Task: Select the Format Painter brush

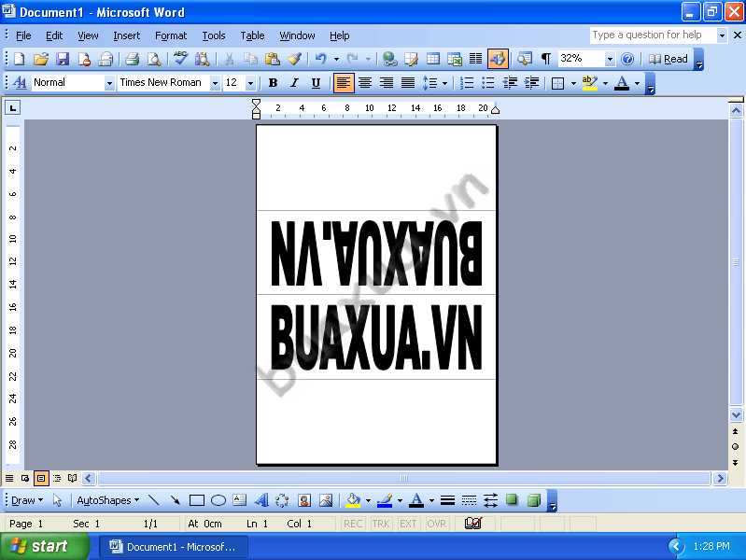Action: click(x=294, y=59)
